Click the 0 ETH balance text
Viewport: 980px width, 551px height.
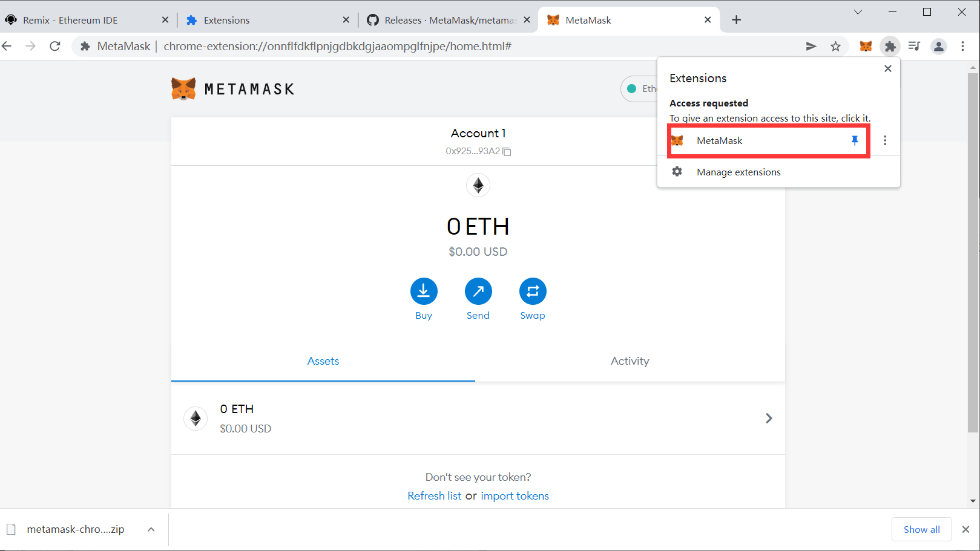coord(478,227)
